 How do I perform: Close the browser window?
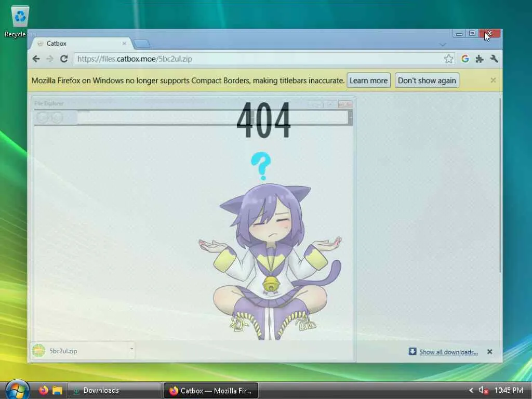point(489,33)
